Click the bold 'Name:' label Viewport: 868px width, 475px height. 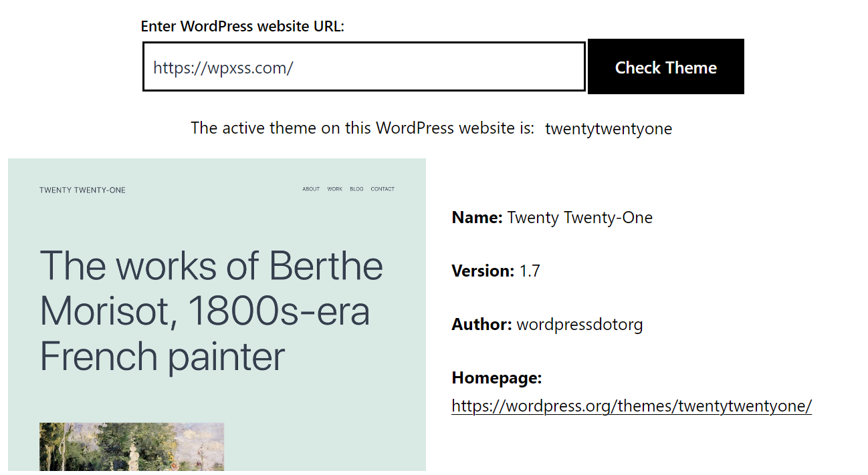477,218
